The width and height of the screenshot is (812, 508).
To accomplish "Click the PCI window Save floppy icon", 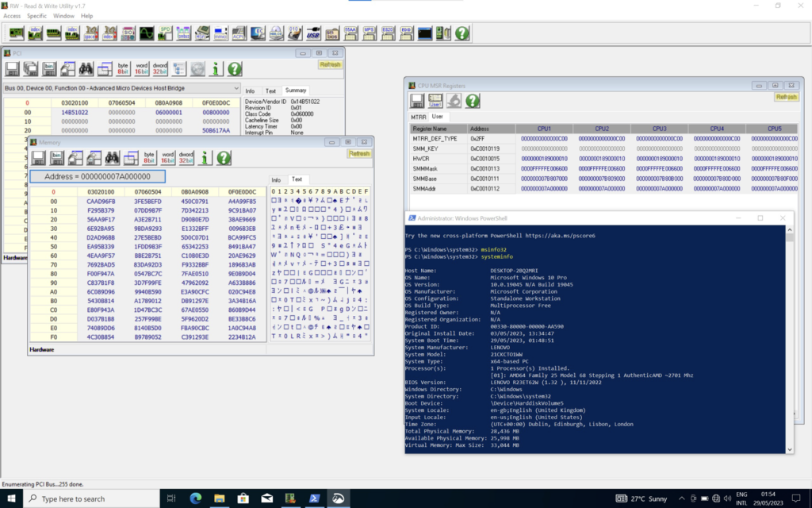I will [13, 69].
